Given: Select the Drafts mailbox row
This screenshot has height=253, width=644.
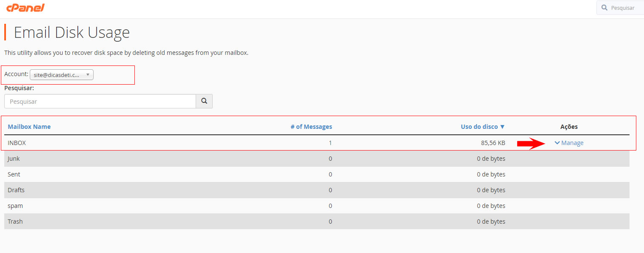Looking at the screenshot, I should pyautogui.click(x=16, y=190).
